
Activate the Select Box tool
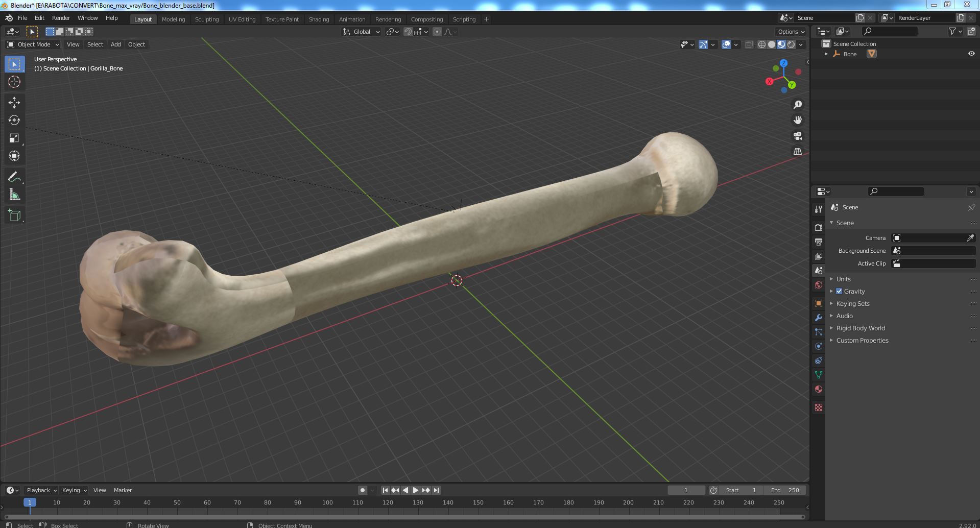14,64
